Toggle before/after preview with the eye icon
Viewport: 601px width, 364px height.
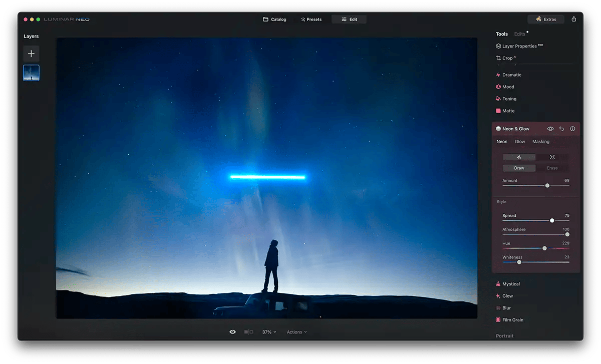(232, 331)
